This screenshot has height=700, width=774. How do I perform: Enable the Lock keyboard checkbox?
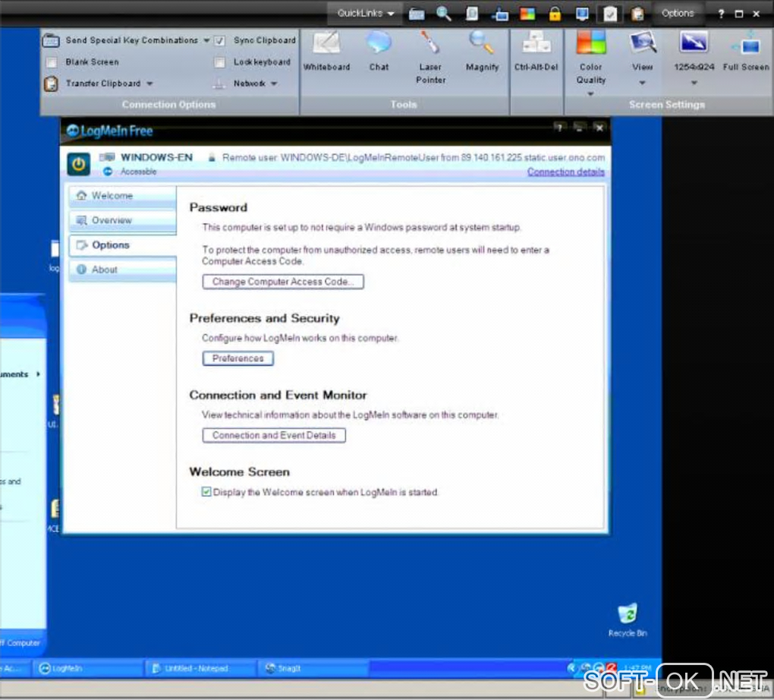click(x=219, y=62)
